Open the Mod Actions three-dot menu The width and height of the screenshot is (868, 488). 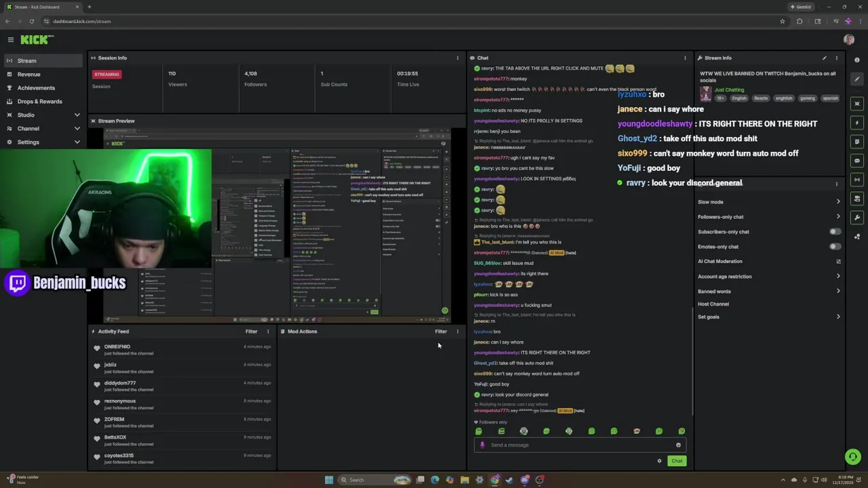pyautogui.click(x=457, y=331)
